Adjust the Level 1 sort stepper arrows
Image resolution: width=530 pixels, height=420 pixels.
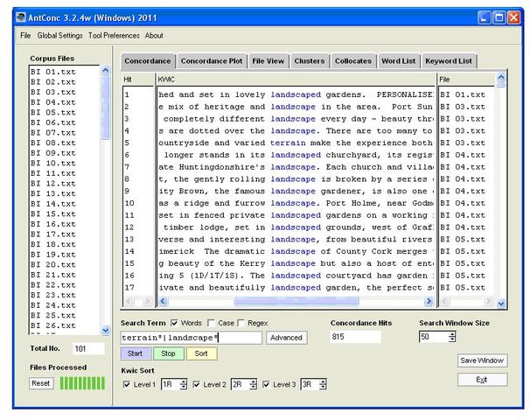coord(183,384)
